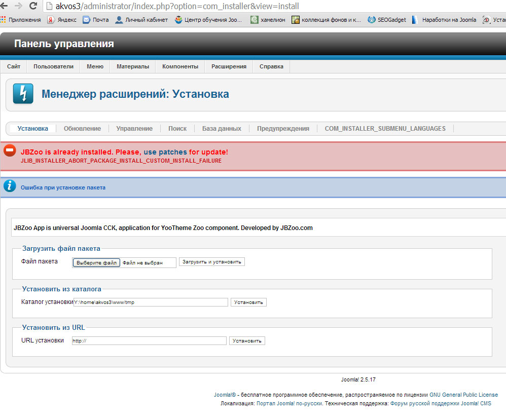Open the хамелион bookmark
The width and height of the screenshot is (506, 420).
[x=268, y=20]
